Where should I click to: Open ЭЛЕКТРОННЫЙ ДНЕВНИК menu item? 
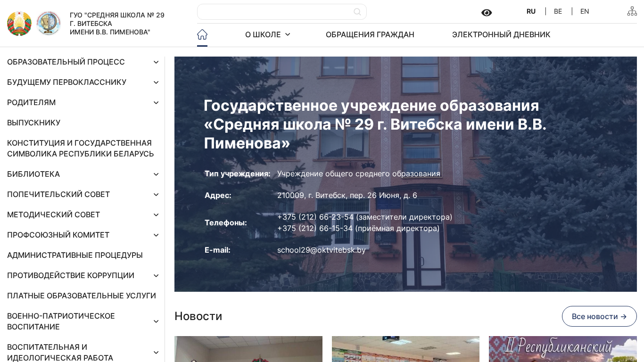tap(501, 34)
